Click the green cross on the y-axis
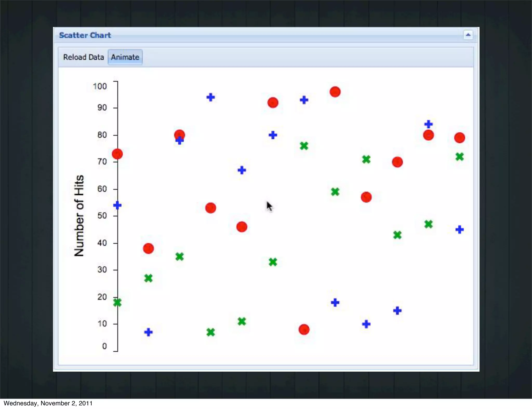The image size is (532, 409). click(117, 303)
